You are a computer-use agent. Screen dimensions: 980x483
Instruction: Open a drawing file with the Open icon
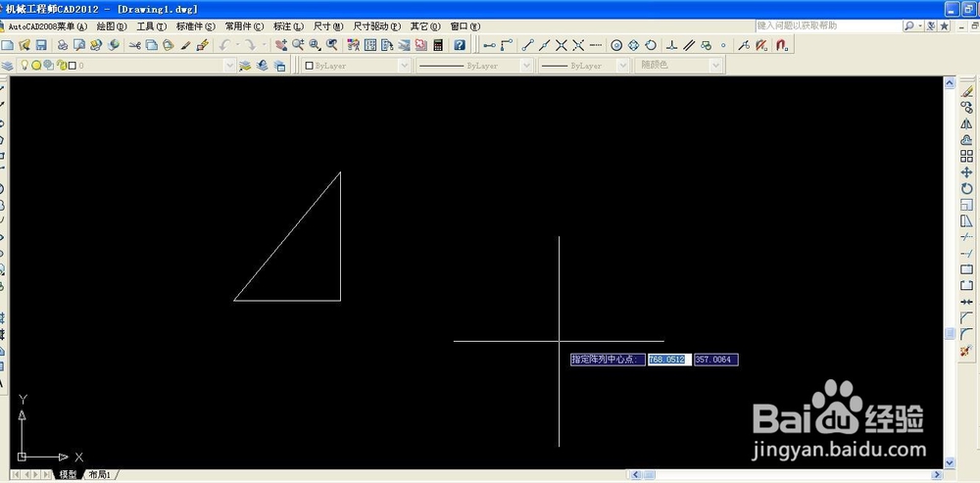[24, 45]
